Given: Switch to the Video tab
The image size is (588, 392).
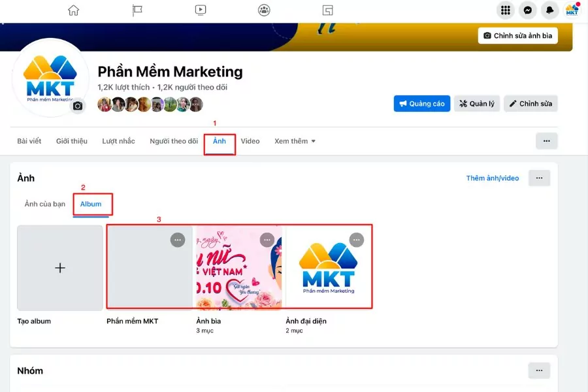Looking at the screenshot, I should (250, 141).
